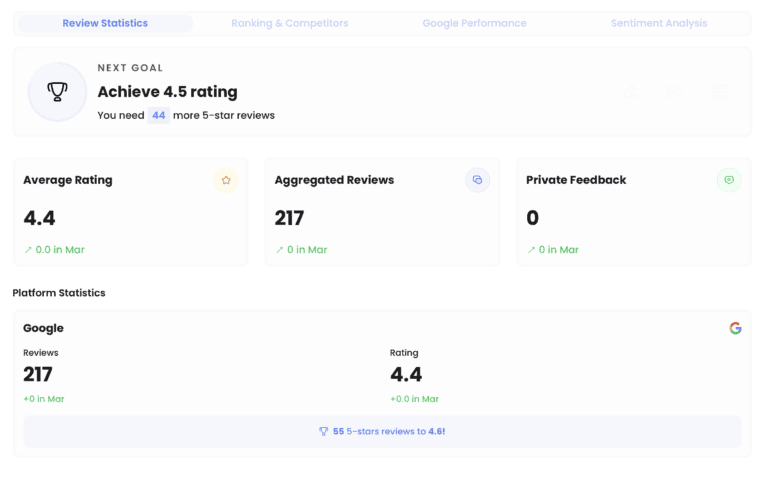Click the "Achieve 4.5 rating" goal heading

point(167,92)
